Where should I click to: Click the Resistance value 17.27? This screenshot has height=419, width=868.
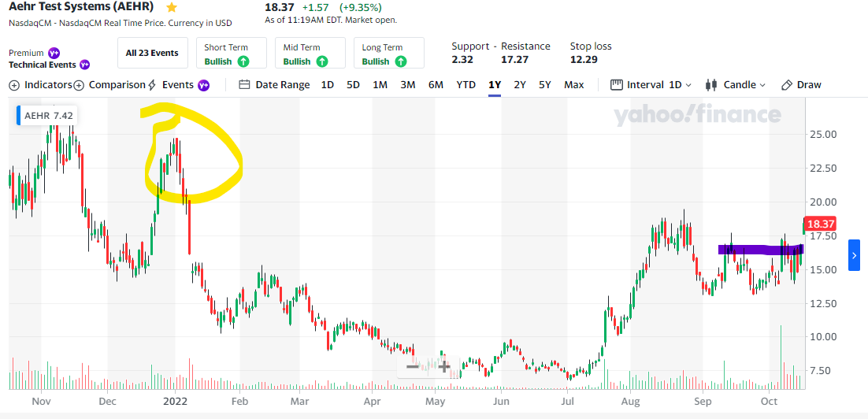point(514,59)
